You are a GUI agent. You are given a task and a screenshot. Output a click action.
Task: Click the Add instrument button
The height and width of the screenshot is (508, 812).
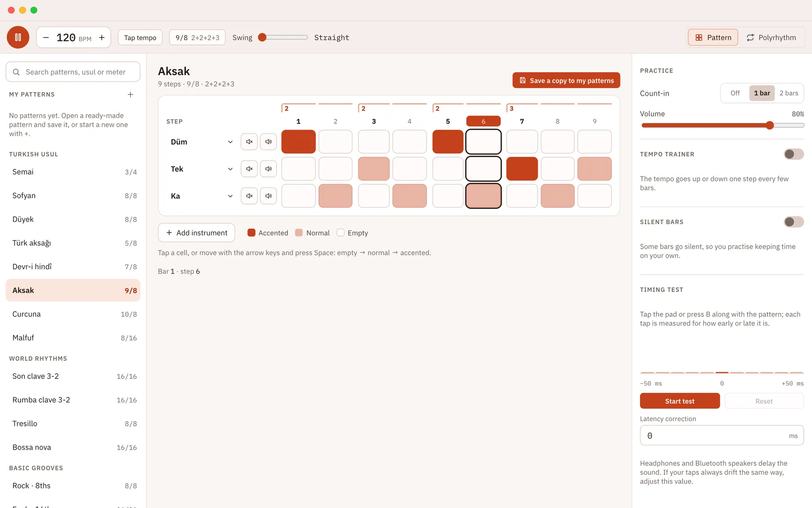[197, 233]
